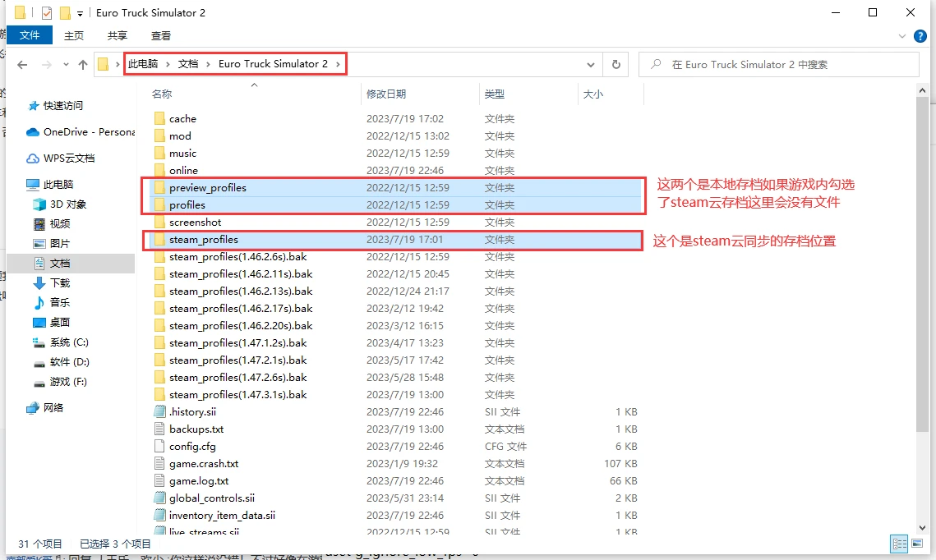Click the search box for Euro Truck Simulator 2

pyautogui.click(x=778, y=64)
